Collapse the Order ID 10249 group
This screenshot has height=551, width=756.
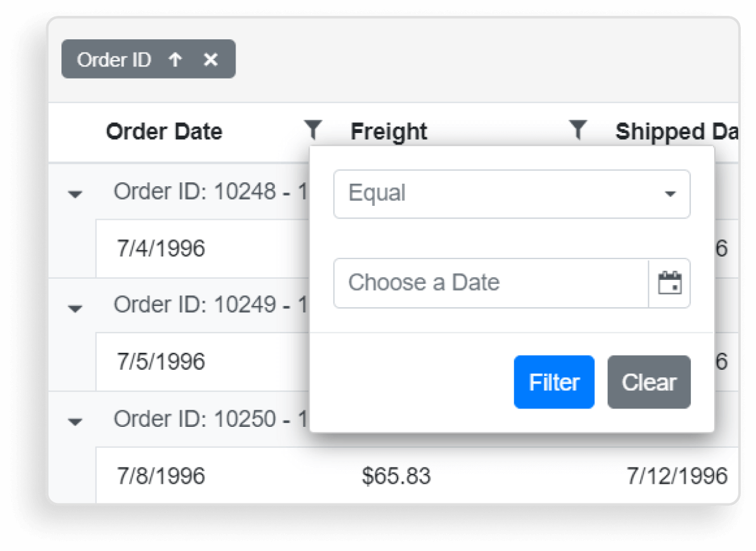click(75, 308)
